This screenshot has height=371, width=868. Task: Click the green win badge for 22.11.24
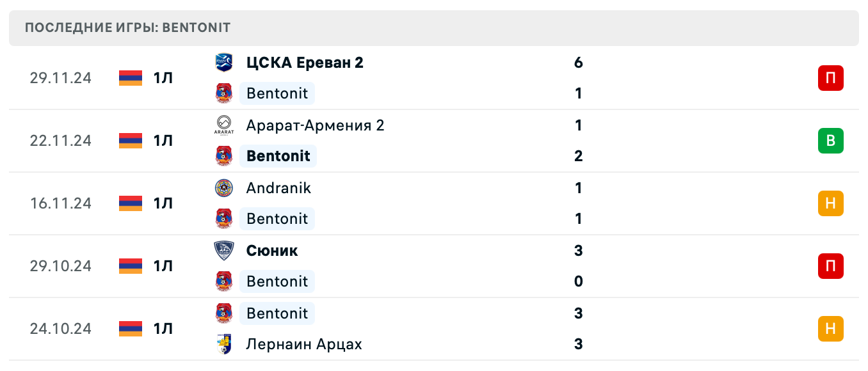[x=830, y=141]
